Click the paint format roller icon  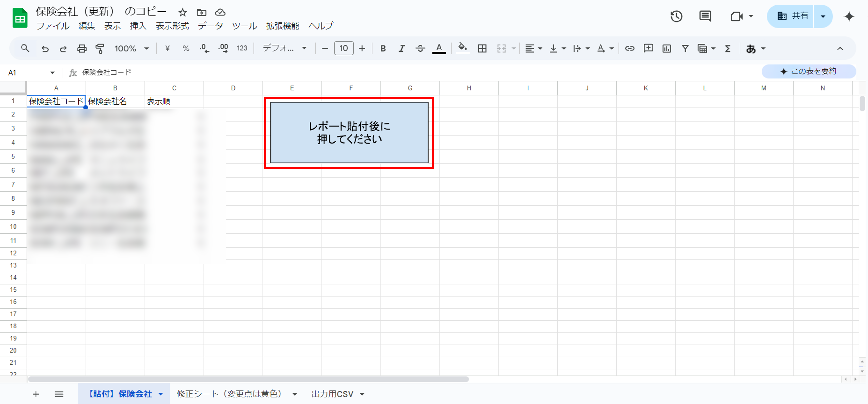tap(100, 49)
